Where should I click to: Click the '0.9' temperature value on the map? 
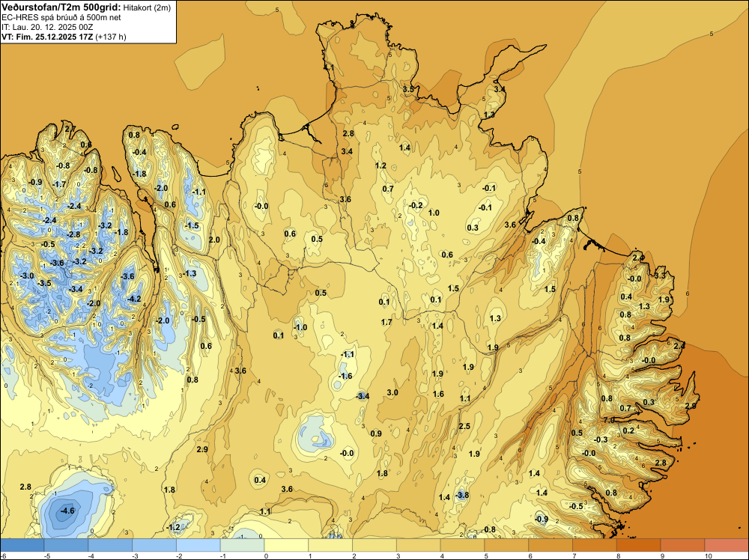click(376, 434)
